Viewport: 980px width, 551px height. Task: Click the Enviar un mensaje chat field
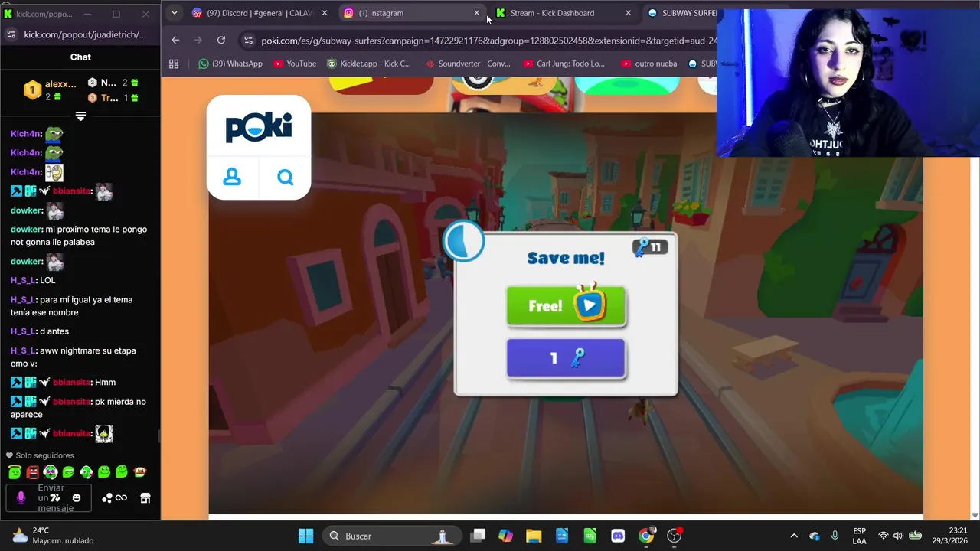[x=51, y=498]
